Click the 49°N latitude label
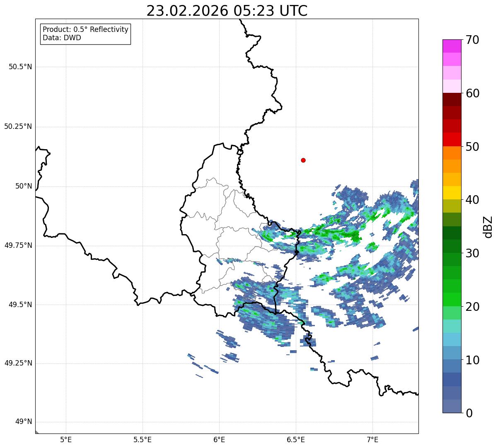The width and height of the screenshot is (498, 448). (x=24, y=422)
